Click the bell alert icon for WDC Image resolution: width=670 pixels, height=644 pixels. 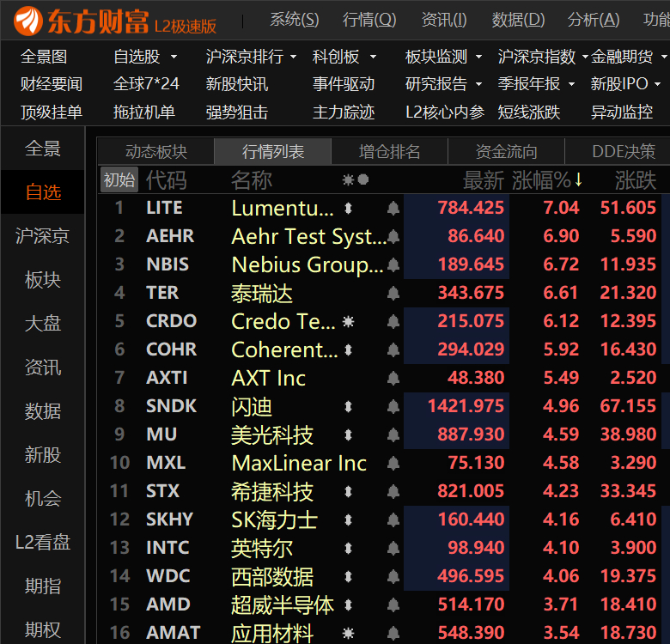click(x=393, y=576)
